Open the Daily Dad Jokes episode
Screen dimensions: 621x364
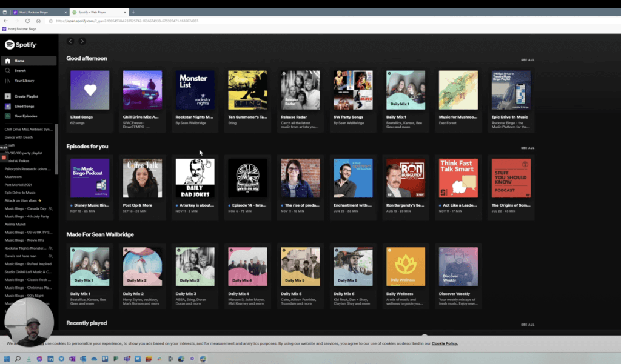coord(195,188)
